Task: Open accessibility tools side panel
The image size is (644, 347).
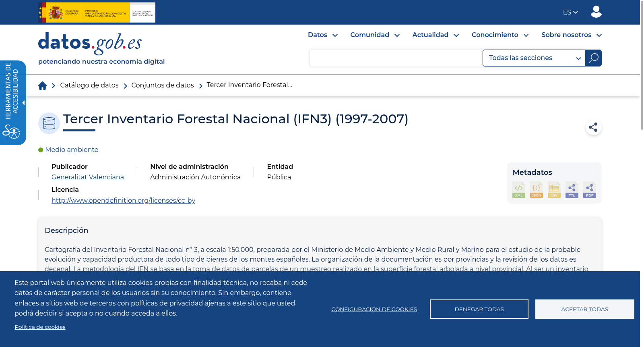Action: tap(13, 103)
